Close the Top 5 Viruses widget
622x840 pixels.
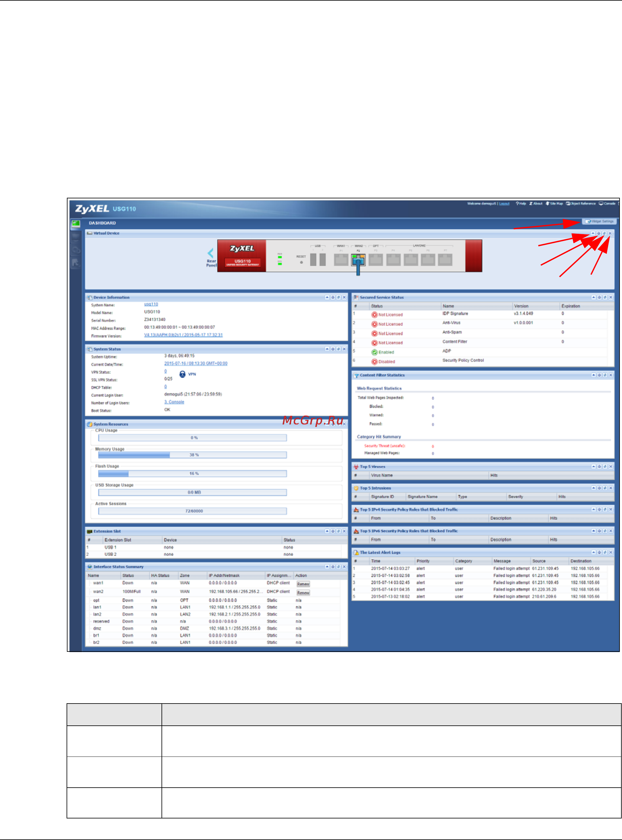[610, 466]
